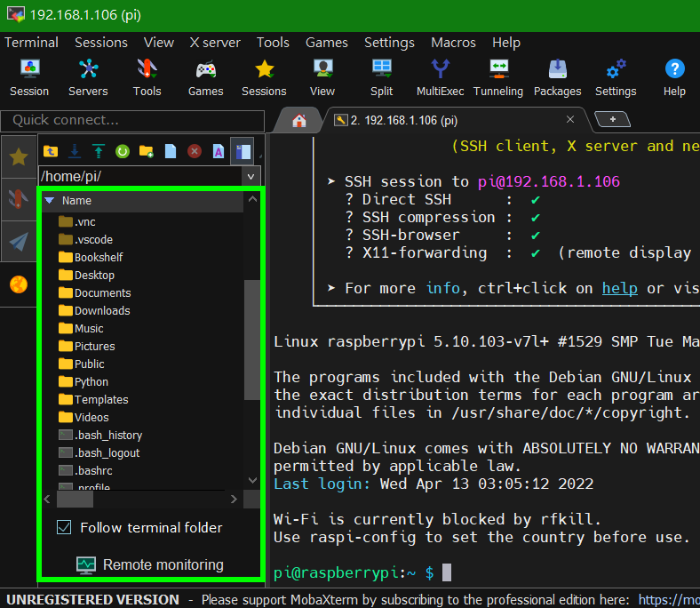The width and height of the screenshot is (700, 608).
Task: Click the scroll right arrow in file list
Action: pos(234,499)
